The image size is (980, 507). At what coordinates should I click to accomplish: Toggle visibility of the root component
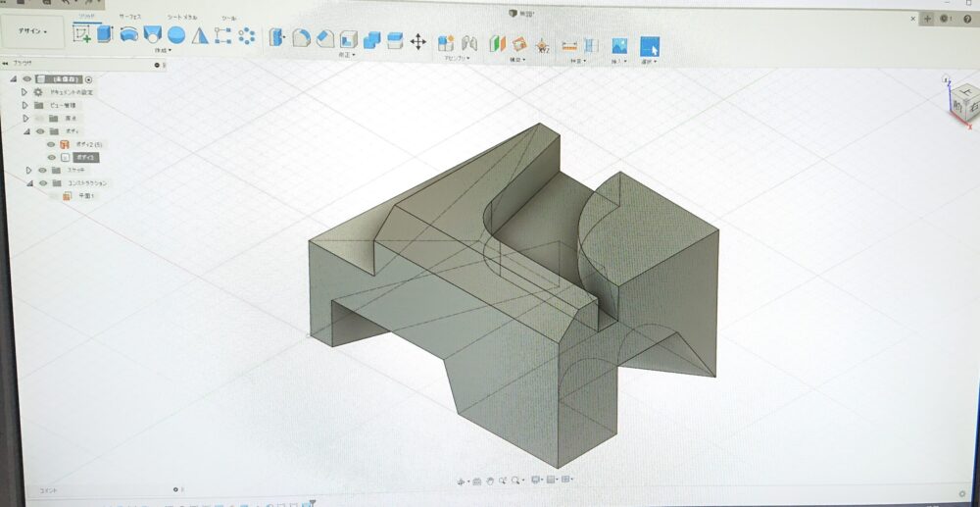pyautogui.click(x=26, y=79)
